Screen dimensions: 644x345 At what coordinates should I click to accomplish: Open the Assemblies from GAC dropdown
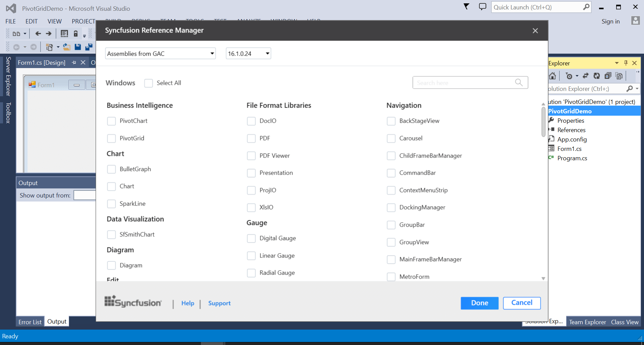[160, 53]
